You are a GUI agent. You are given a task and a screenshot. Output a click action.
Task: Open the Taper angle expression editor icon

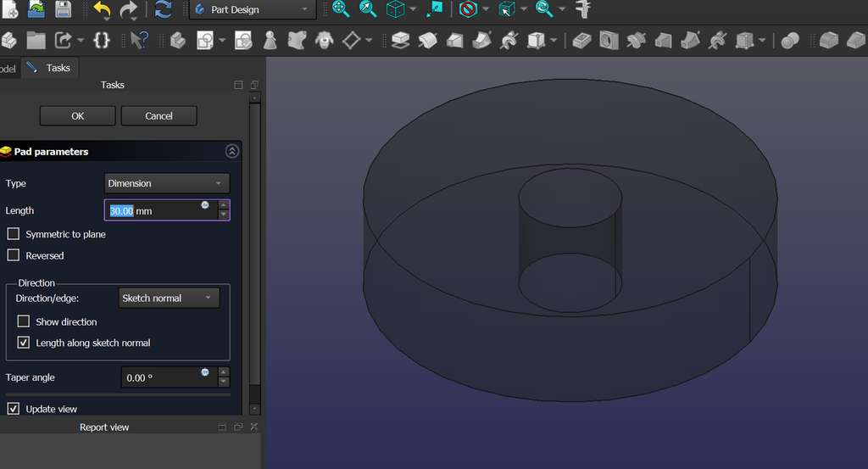205,372
